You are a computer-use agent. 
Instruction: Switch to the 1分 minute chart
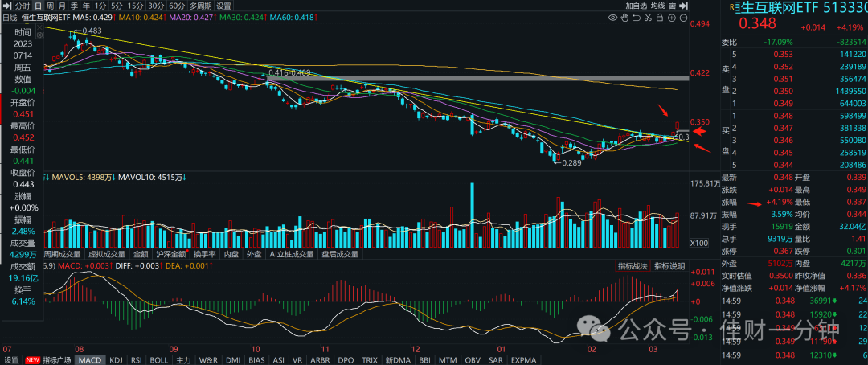[100, 6]
